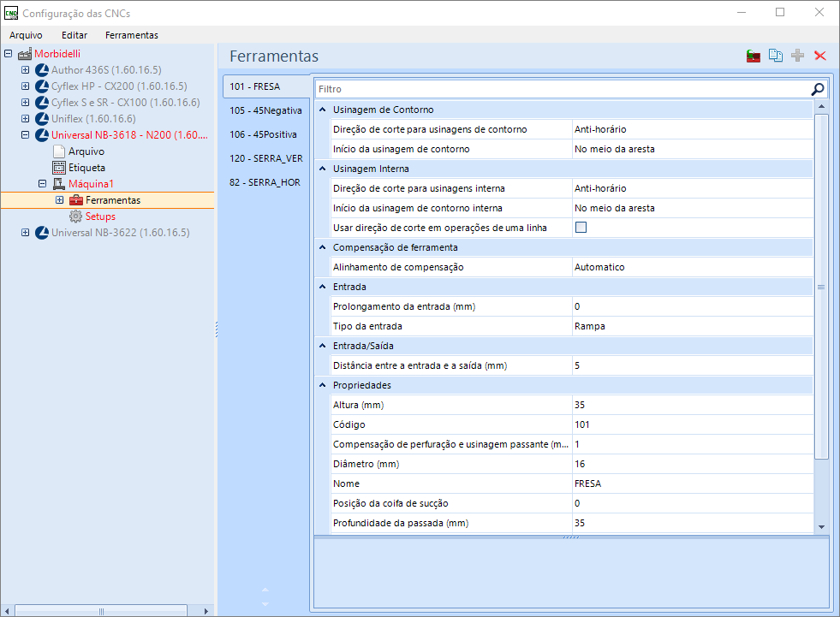Open the Ferramentas menu

click(x=132, y=35)
